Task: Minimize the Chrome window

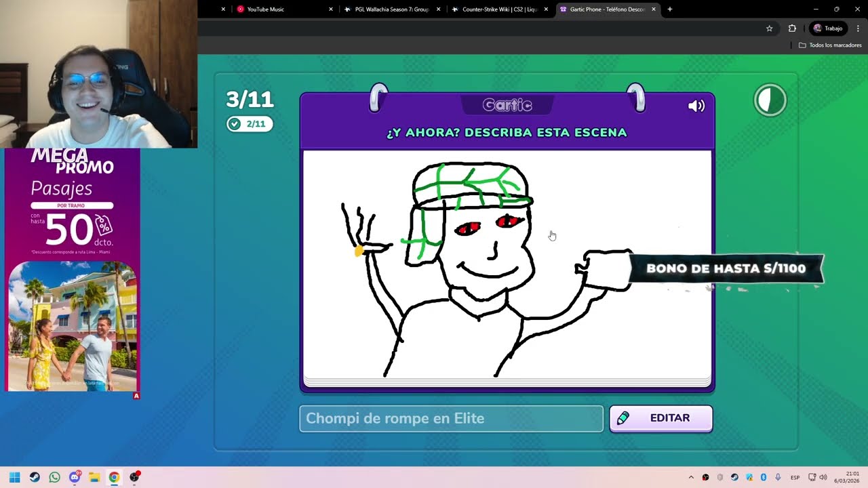Action: point(816,9)
